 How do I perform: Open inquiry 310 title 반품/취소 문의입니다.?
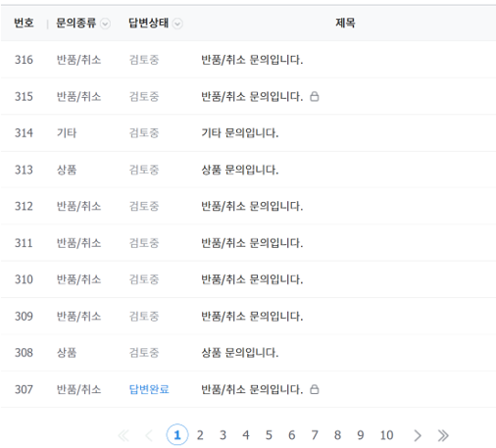pyautogui.click(x=252, y=279)
